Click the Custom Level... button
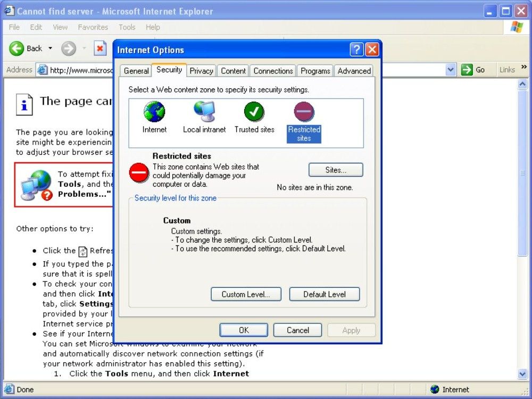This screenshot has width=532, height=399. click(246, 294)
